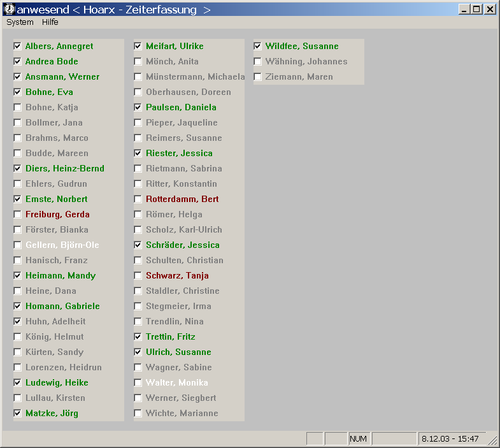Minimize the Zeiterfassung window
The width and height of the screenshot is (500, 448).
coord(464,10)
